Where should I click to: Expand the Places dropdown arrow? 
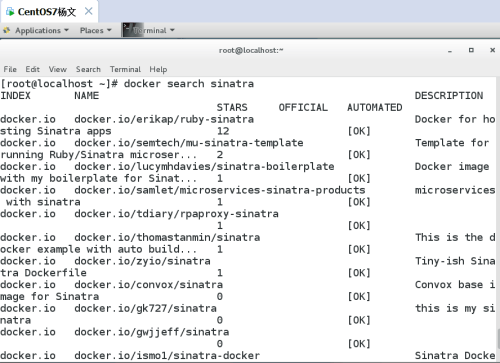(x=109, y=30)
